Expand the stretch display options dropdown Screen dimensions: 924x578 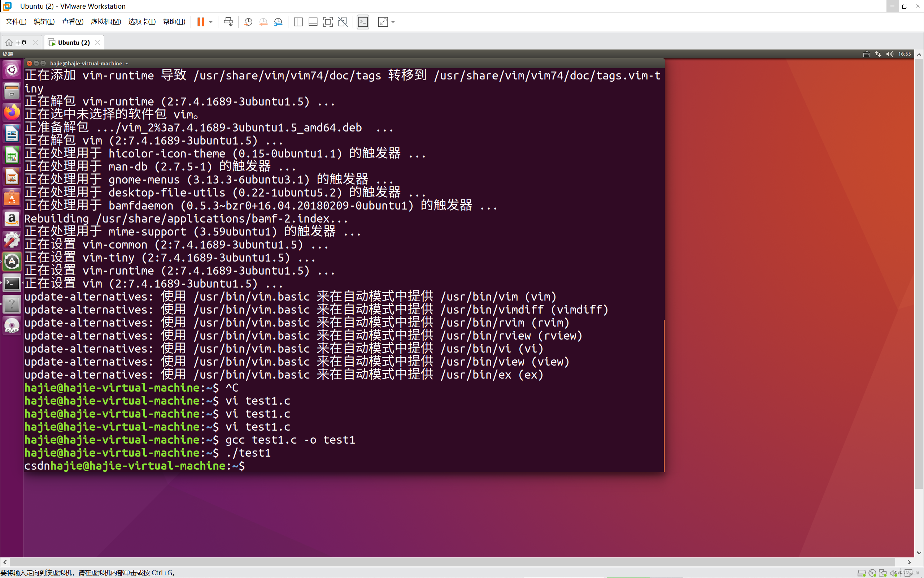(393, 22)
